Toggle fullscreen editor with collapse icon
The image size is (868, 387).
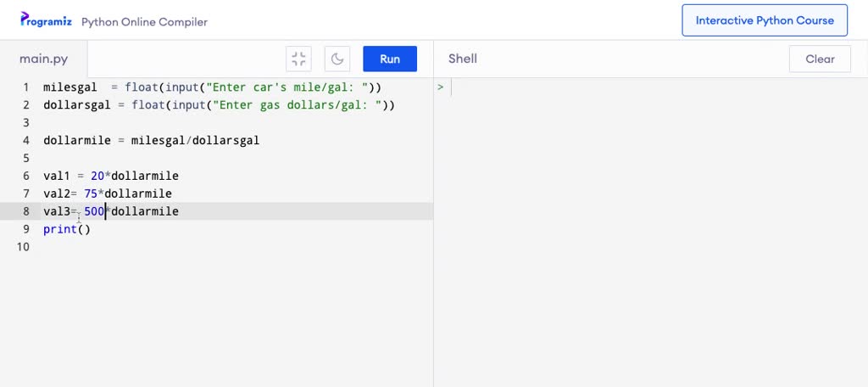point(299,59)
